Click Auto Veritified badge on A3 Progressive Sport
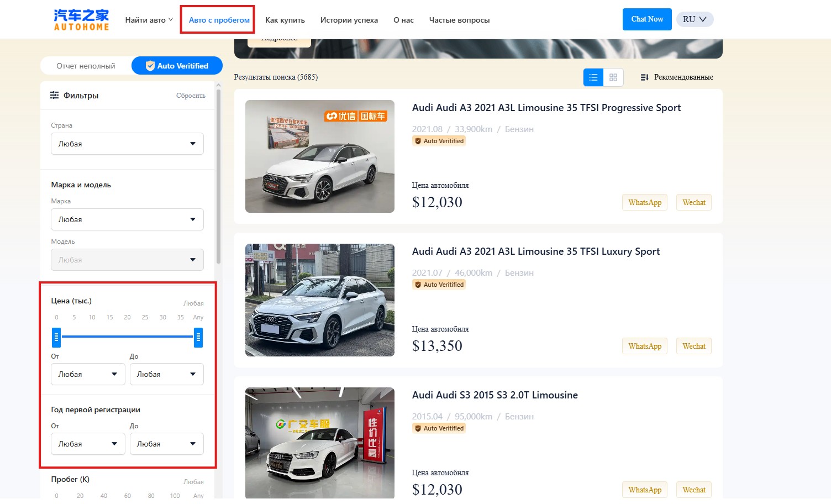The image size is (831, 504). 439,141
